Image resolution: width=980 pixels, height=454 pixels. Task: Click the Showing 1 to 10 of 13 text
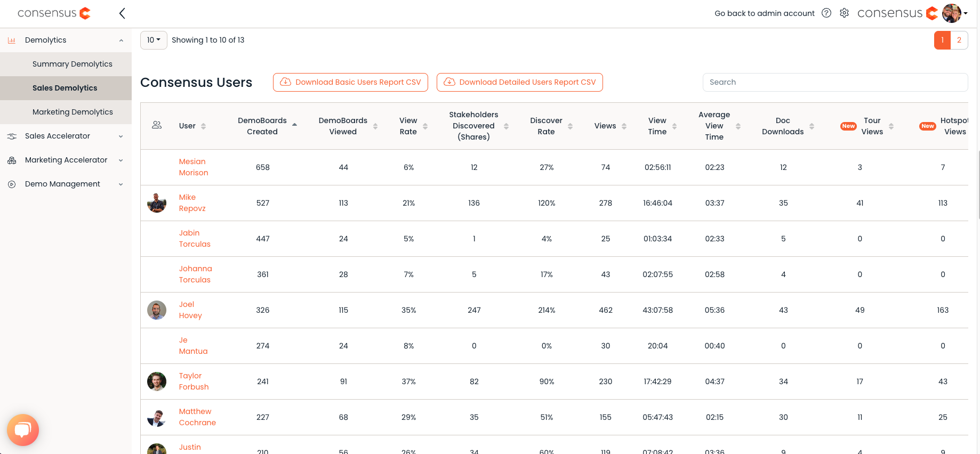point(208,40)
